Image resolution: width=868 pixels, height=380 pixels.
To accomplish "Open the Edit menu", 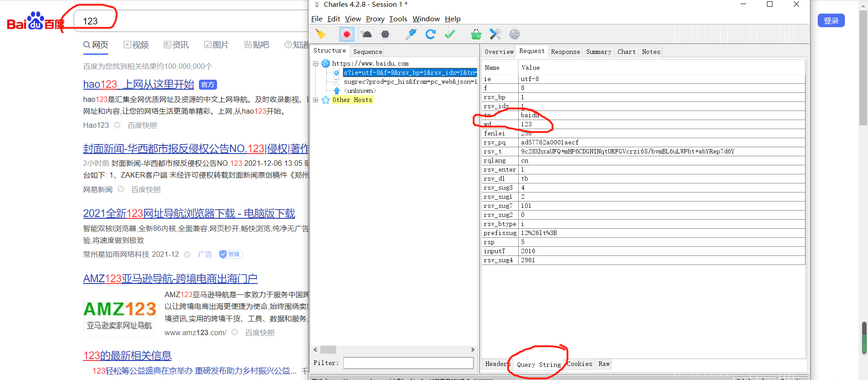I will coord(333,19).
